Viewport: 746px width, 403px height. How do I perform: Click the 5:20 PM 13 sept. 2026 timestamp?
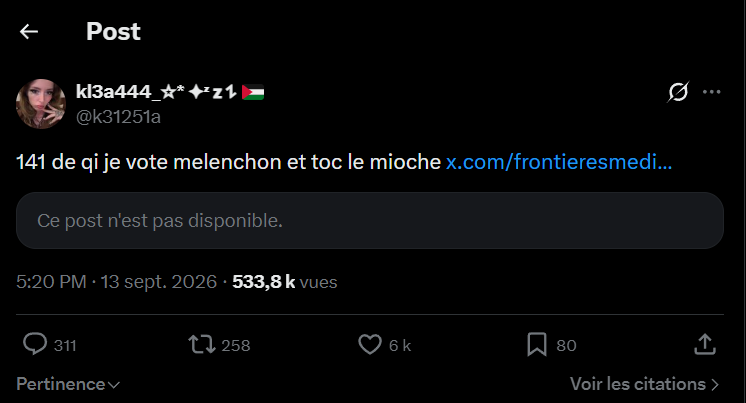pos(117,282)
